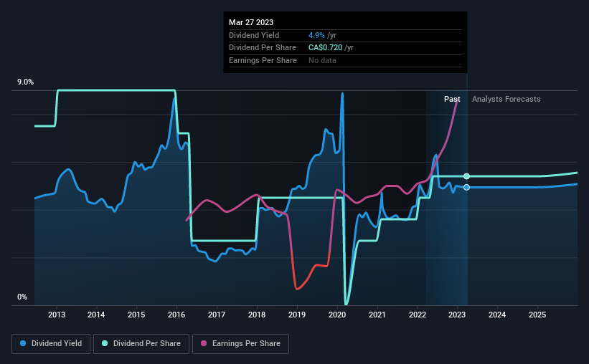Image resolution: width=589 pixels, height=364 pixels.
Task: Click the 9.0% y-axis label
Action: [x=25, y=82]
